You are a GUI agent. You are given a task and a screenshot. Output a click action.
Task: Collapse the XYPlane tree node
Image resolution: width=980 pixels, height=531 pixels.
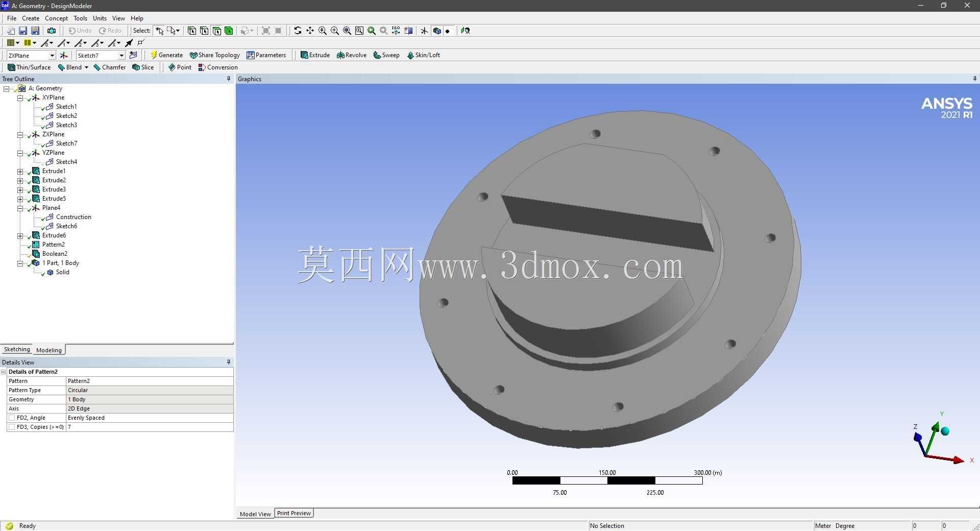coord(20,98)
